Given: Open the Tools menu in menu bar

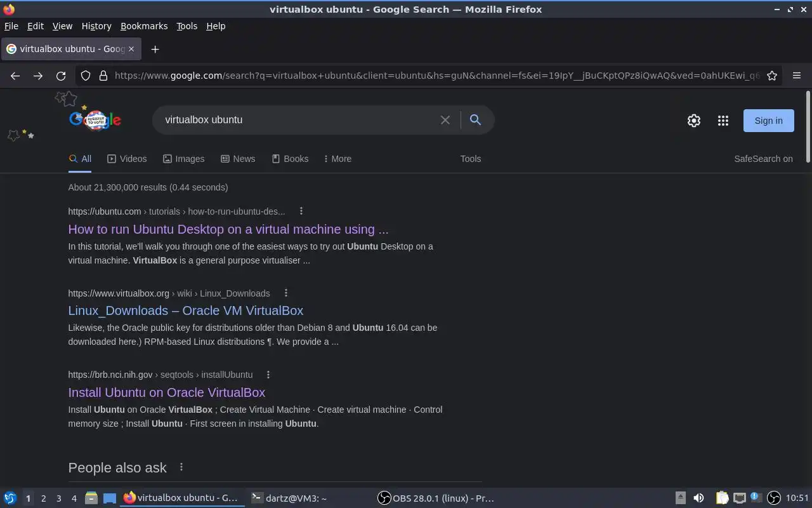Looking at the screenshot, I should pos(187,26).
